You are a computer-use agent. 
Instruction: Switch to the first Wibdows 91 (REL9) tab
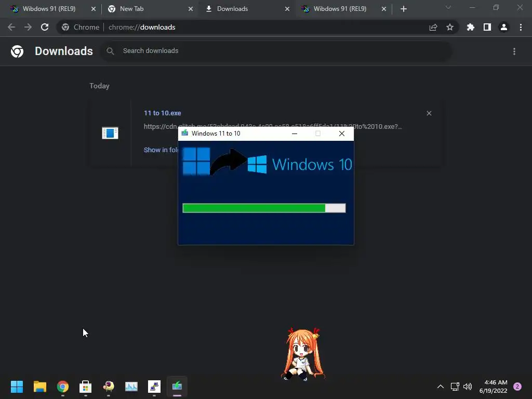49,9
